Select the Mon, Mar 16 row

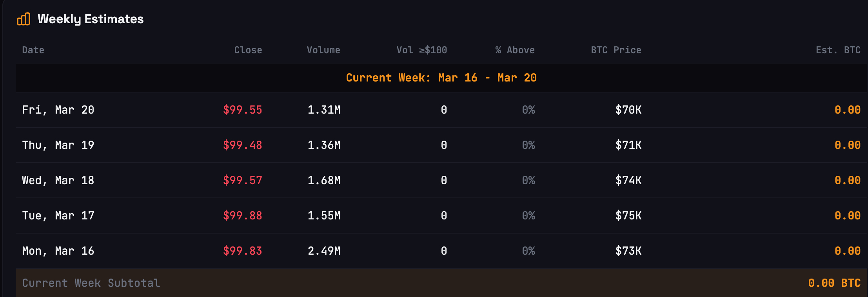(x=58, y=251)
